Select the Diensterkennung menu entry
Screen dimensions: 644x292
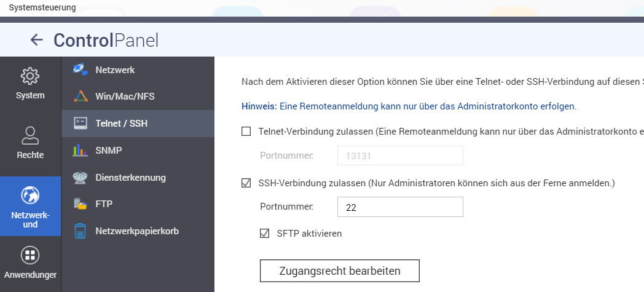tap(130, 178)
